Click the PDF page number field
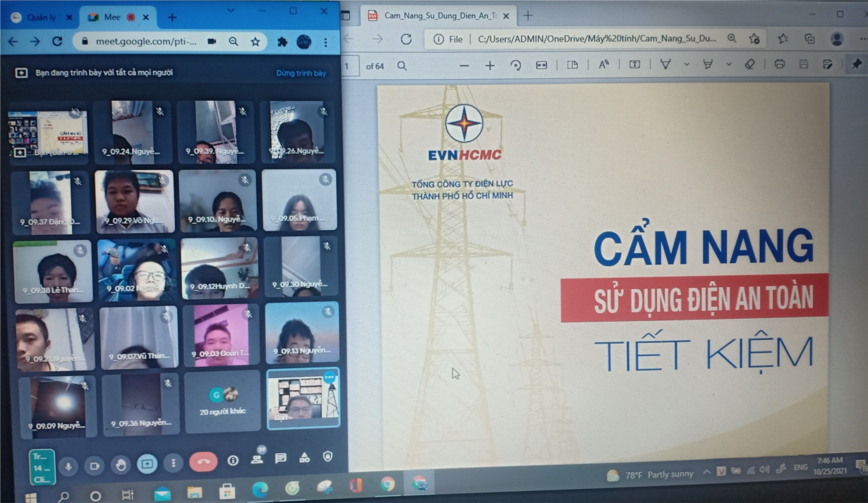Image resolution: width=868 pixels, height=503 pixels. [348, 66]
